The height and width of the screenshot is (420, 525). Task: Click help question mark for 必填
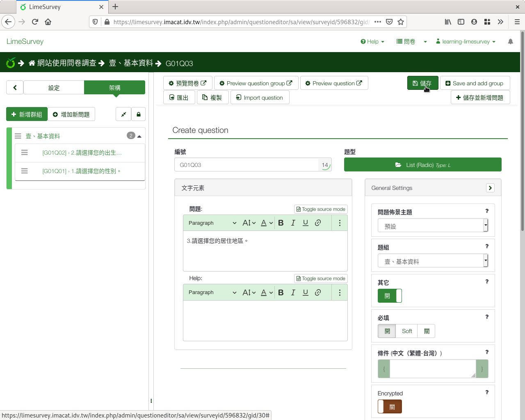[487, 317]
